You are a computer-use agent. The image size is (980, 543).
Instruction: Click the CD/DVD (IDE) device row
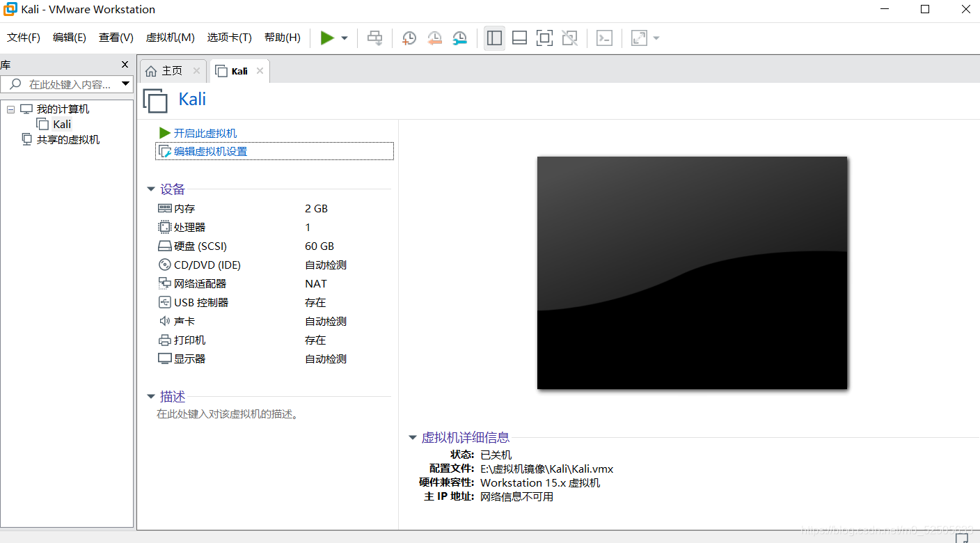274,265
